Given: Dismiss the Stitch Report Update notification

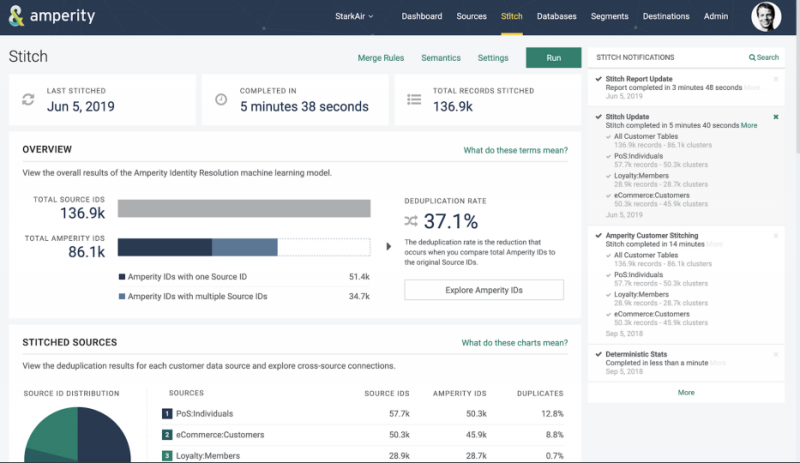Looking at the screenshot, I should coord(776,79).
